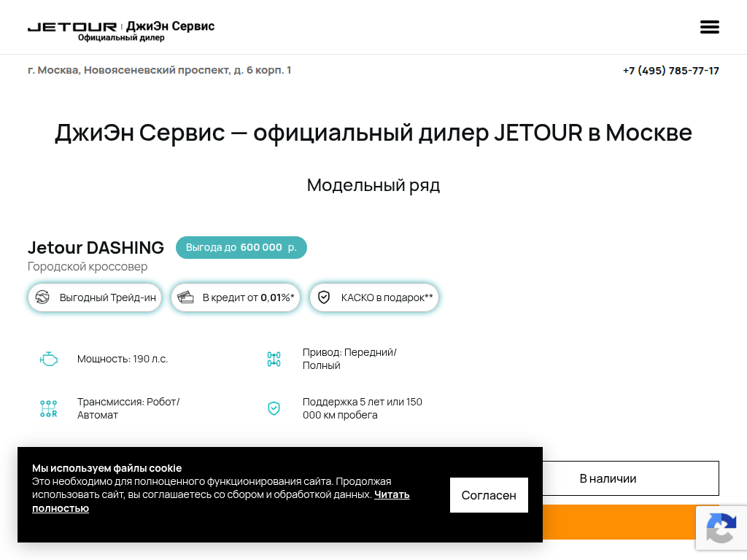Click the Привод: Передний/Полный text
Screen dimensions: 747x560
[x=349, y=359]
